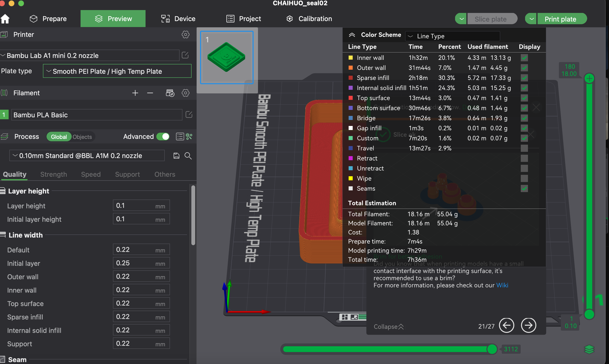Enable Retract display checkbox
Screen dimensions: 609x364
(x=524, y=159)
